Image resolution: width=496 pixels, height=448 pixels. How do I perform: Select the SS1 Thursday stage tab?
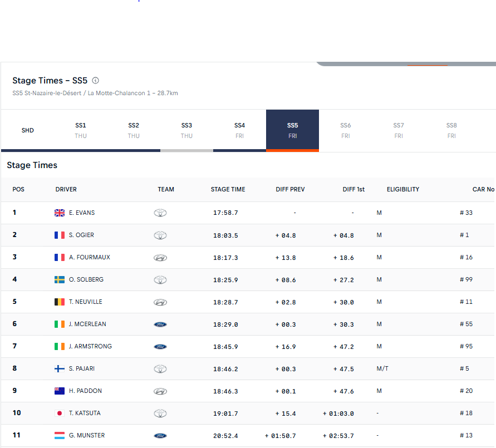click(81, 130)
